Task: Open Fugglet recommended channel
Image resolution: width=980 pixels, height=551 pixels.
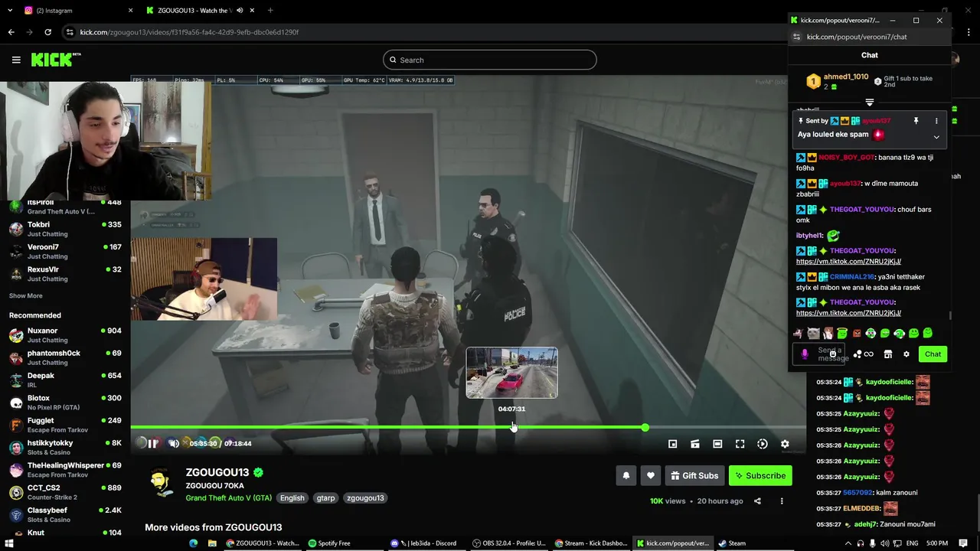Action: click(65, 425)
